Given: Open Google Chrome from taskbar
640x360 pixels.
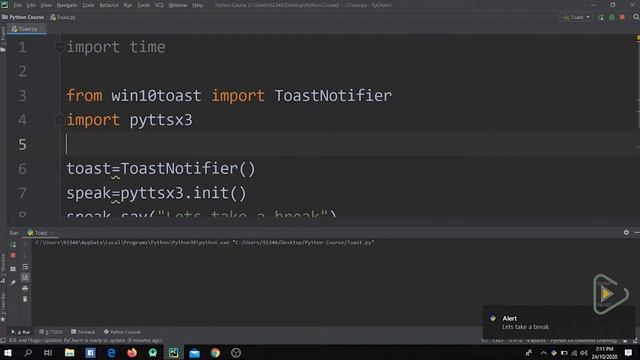Looking at the screenshot, I should 215,353.
